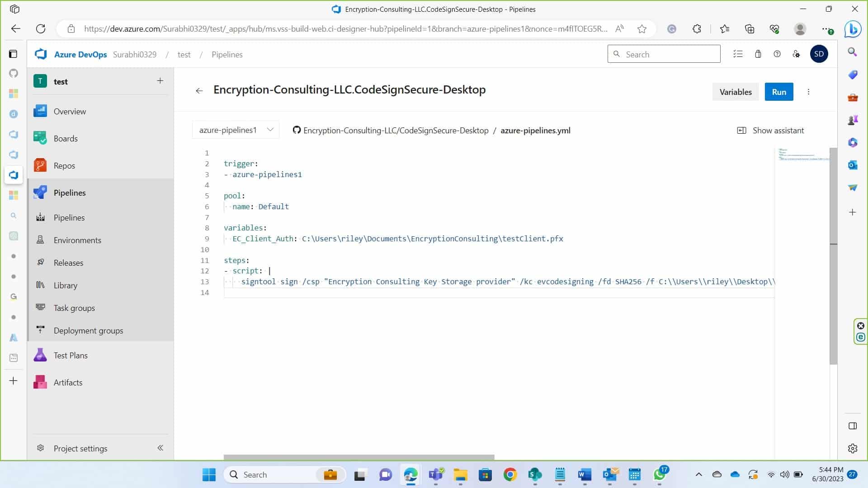
Task: Open the Boards section icon
Action: click(40, 138)
